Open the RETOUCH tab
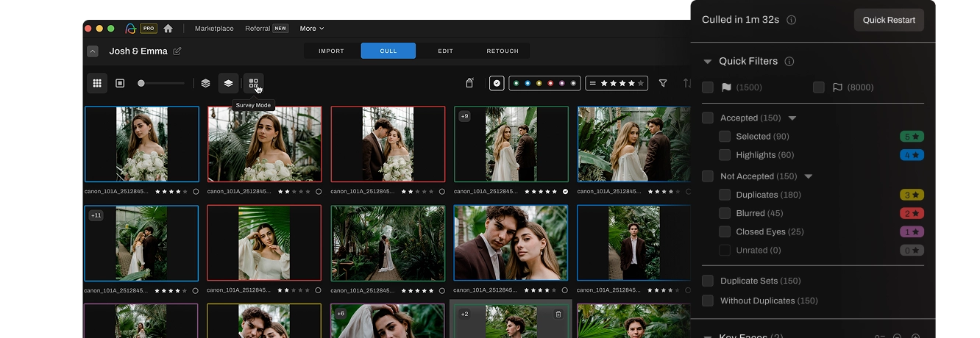This screenshot has height=338, width=980. (x=503, y=51)
